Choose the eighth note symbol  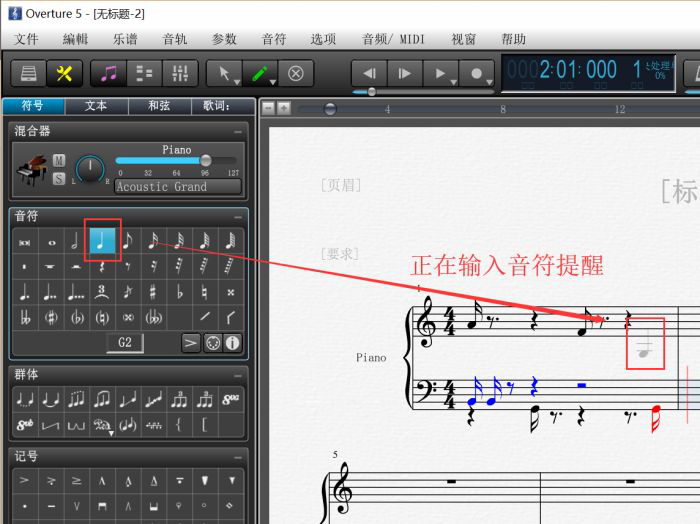pyautogui.click(x=128, y=241)
